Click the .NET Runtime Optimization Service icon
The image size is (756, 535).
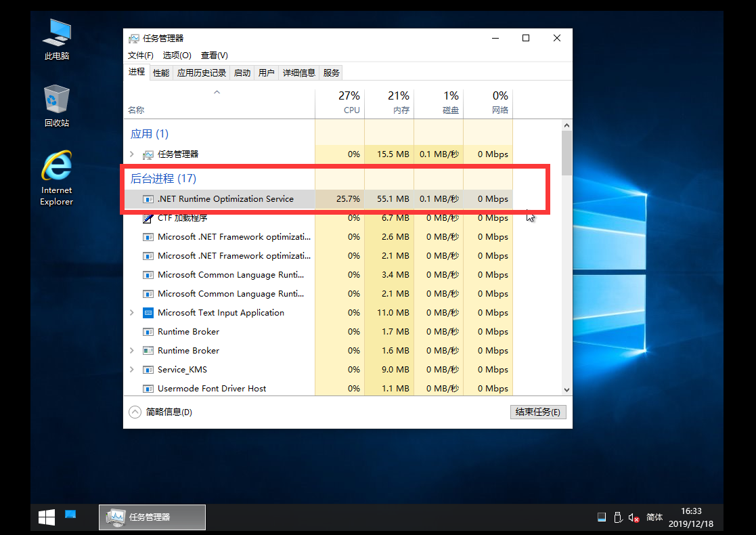click(148, 199)
